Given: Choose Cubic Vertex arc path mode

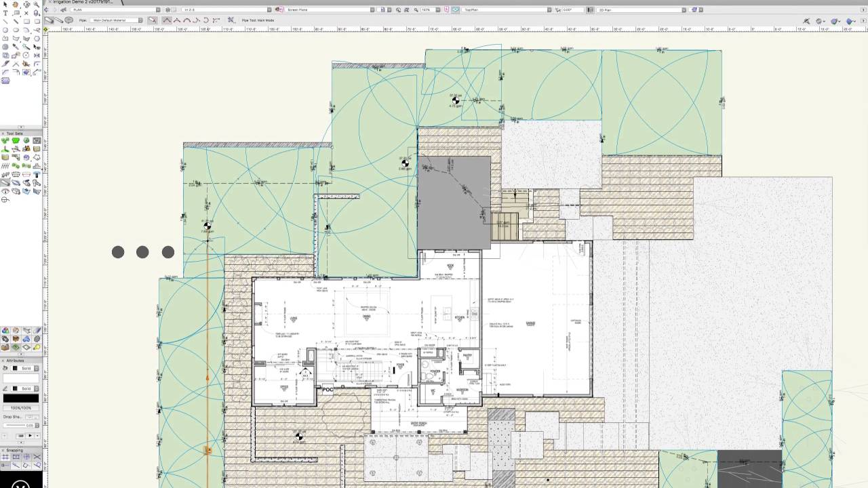Looking at the screenshot, I should point(187,20).
